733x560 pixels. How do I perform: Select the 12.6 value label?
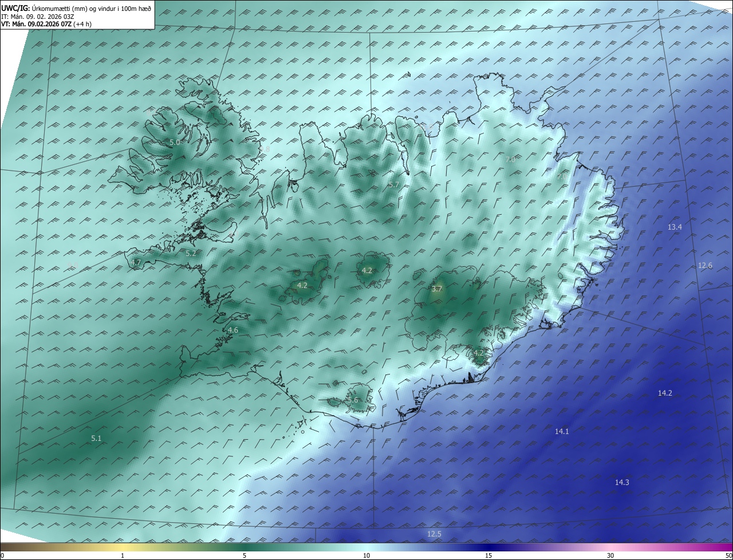point(706,265)
